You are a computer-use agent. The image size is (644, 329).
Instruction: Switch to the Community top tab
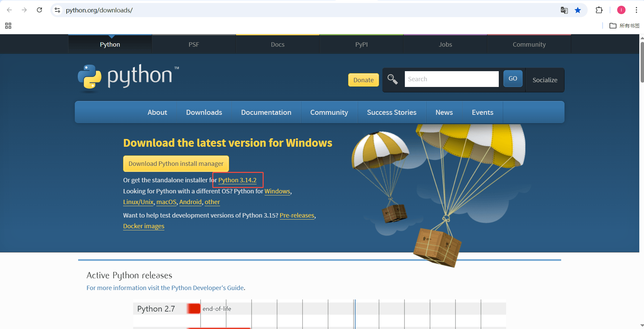point(529,44)
